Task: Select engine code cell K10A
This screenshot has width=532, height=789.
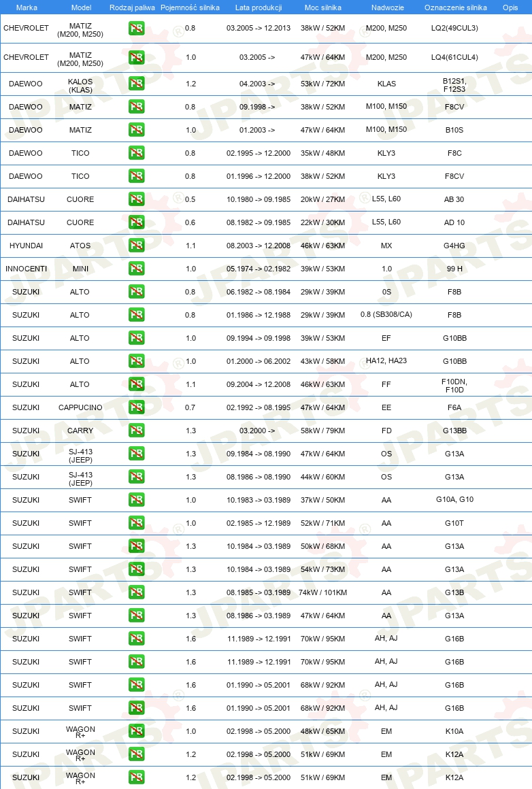Action: 454,732
